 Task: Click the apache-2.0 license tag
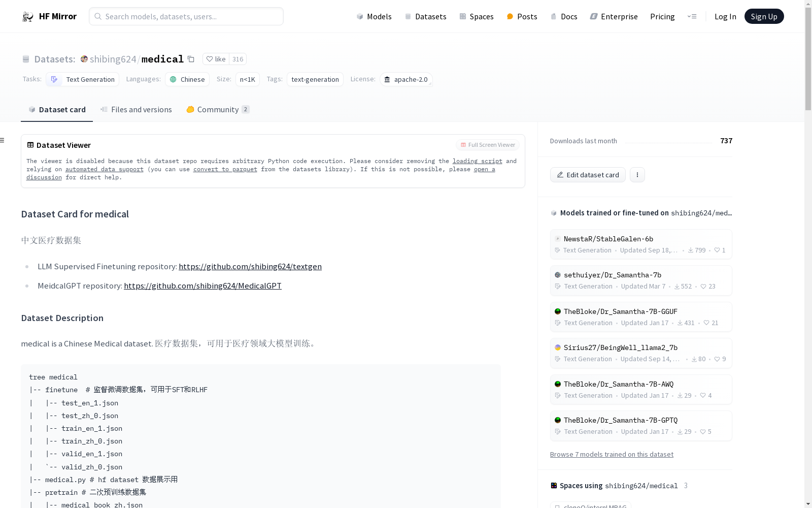click(x=406, y=79)
